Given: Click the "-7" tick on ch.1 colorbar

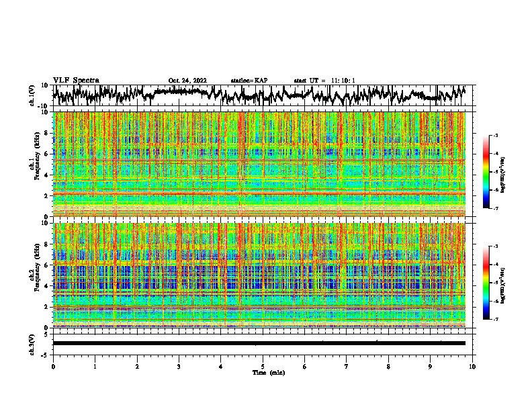Looking at the screenshot, I should click(495, 209).
